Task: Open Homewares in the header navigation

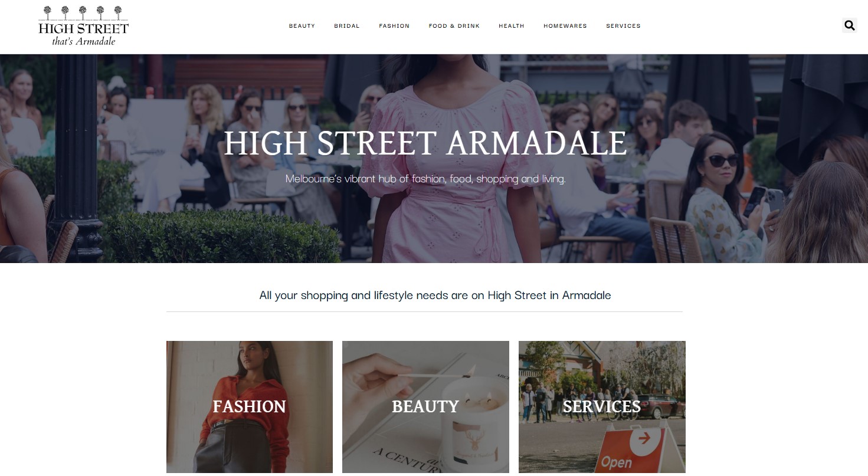Action: [x=565, y=26]
